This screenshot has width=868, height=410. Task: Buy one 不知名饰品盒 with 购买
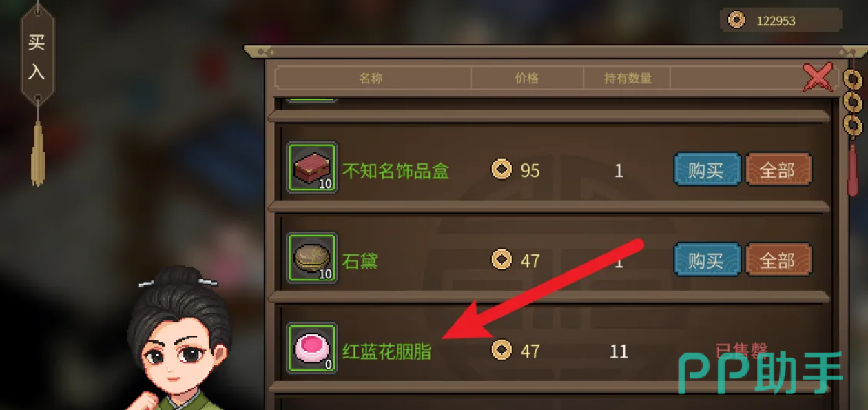click(x=707, y=170)
